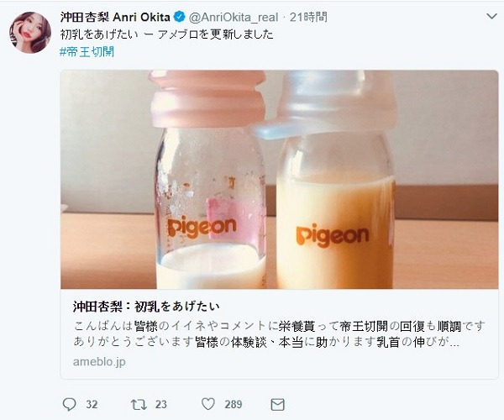Image resolution: width=504 pixels, height=420 pixels.
Task: Open the Pigeon bottles preview image
Action: [x=280, y=179]
